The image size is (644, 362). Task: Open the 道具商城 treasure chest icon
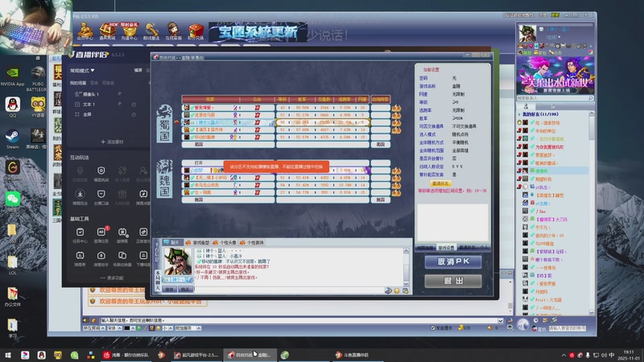click(x=108, y=31)
